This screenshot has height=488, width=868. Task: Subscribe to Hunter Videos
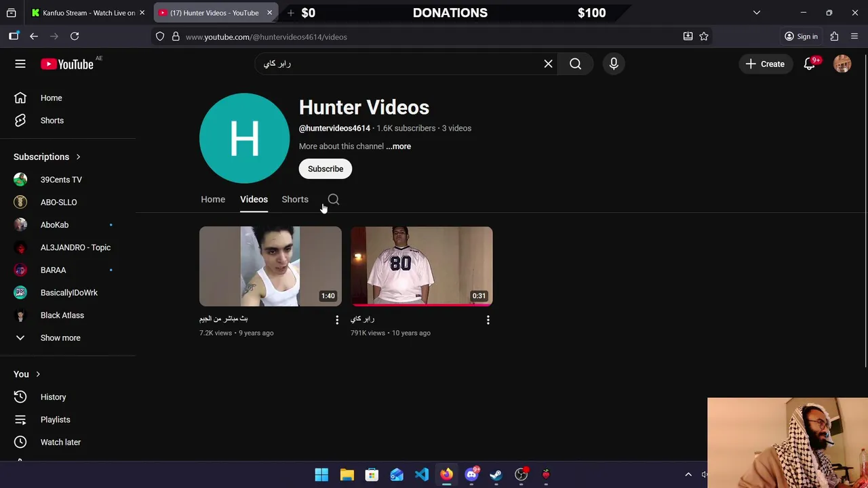point(325,169)
